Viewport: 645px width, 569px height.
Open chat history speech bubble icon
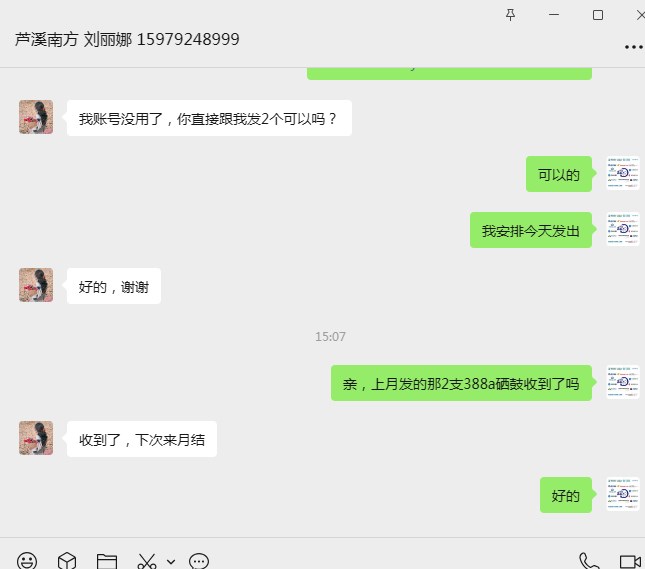click(x=199, y=561)
